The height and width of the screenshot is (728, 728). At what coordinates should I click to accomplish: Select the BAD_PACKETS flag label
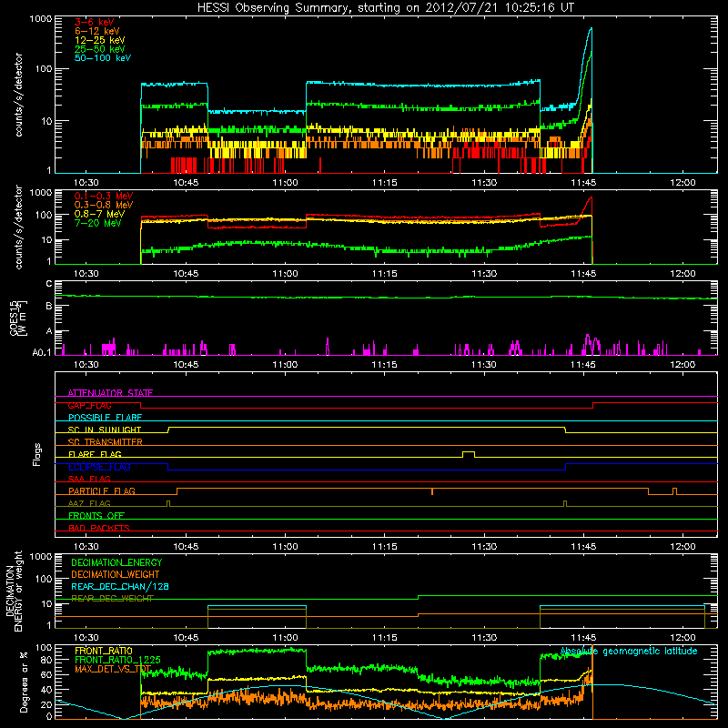(99, 528)
